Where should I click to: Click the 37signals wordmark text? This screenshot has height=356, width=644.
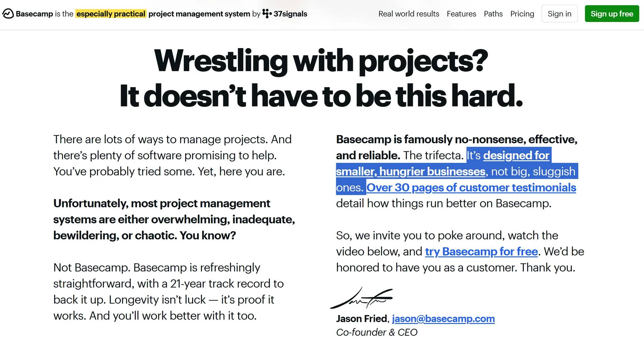pos(290,14)
